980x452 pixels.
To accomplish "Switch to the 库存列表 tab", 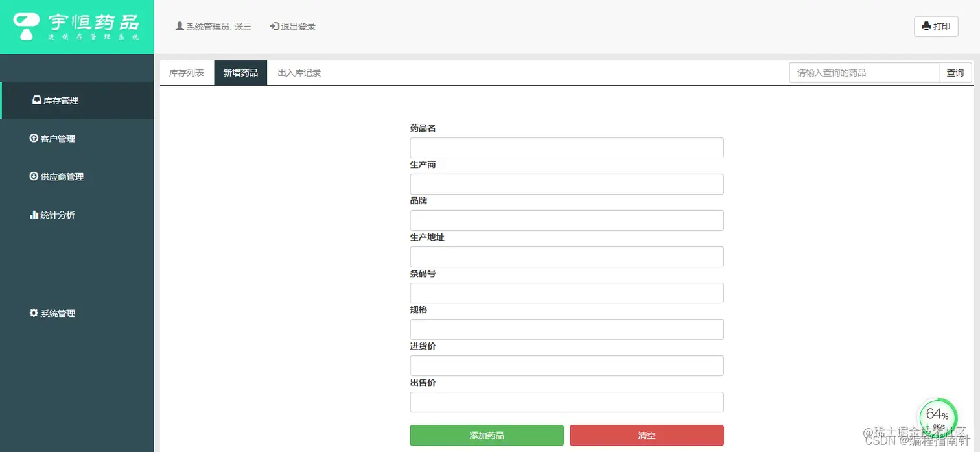I will tap(187, 73).
